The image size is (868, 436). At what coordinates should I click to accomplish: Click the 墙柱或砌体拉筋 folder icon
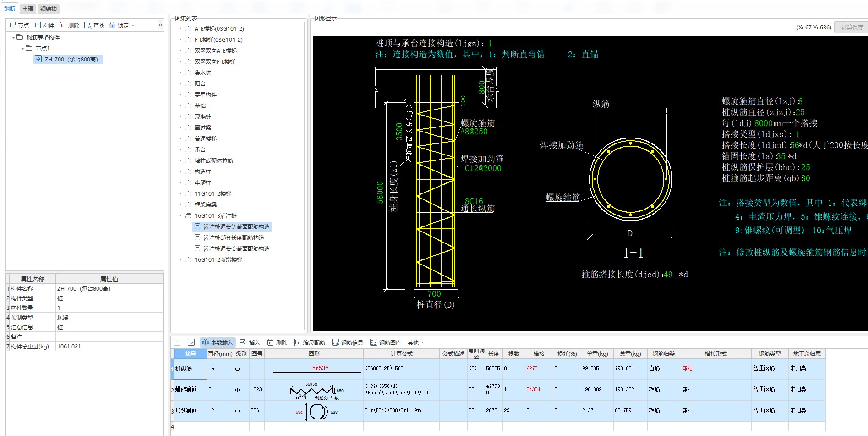point(188,160)
